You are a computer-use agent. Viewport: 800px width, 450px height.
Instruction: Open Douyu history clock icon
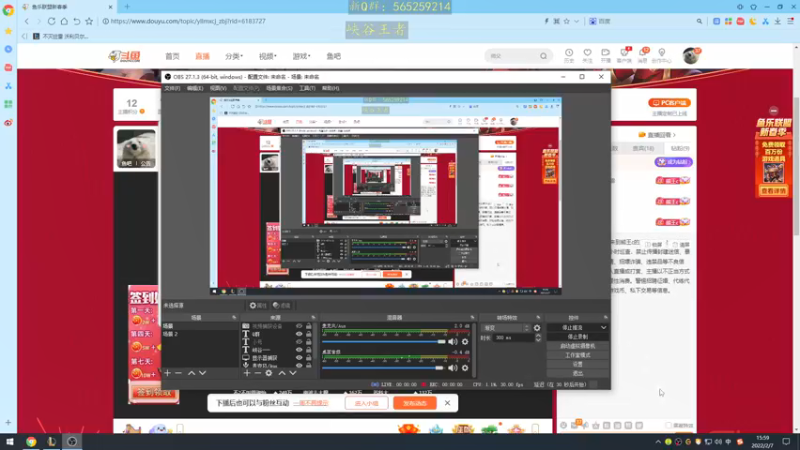click(569, 55)
